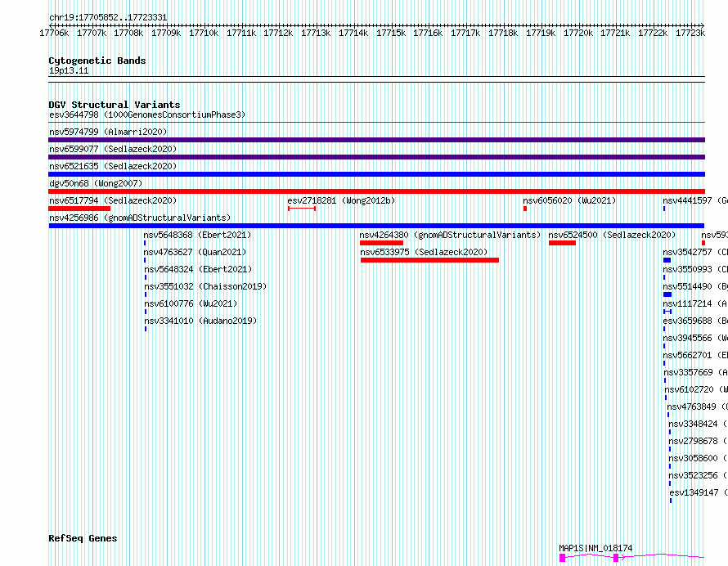Select the first magenta MAP1S exon block
The height and width of the screenshot is (566, 728).
pyautogui.click(x=562, y=558)
